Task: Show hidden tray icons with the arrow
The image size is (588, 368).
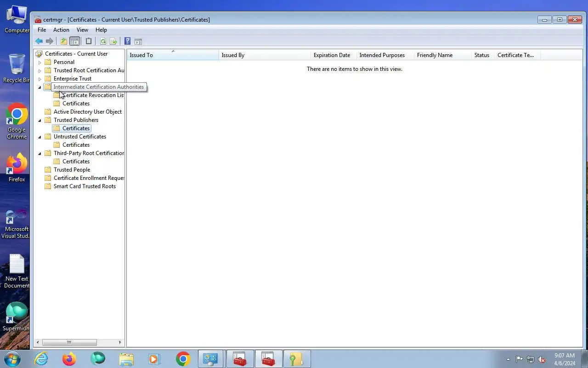Action: 508,359
